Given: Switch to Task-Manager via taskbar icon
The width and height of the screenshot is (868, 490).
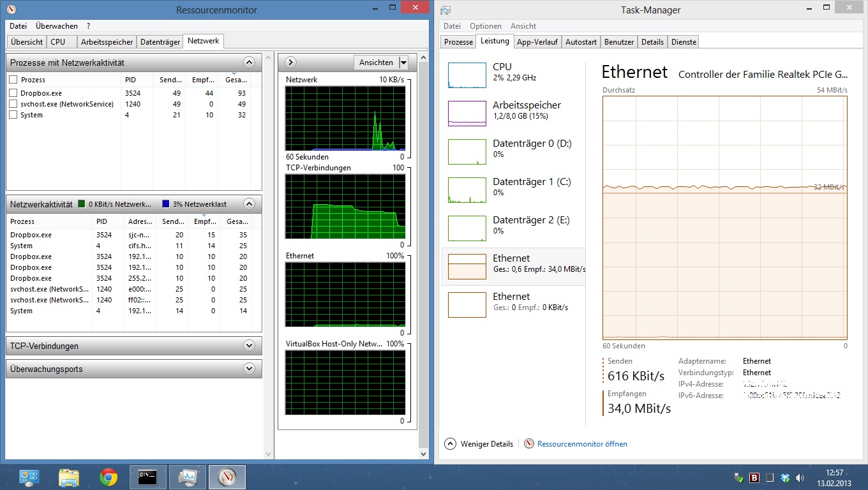Looking at the screenshot, I should coord(188,477).
